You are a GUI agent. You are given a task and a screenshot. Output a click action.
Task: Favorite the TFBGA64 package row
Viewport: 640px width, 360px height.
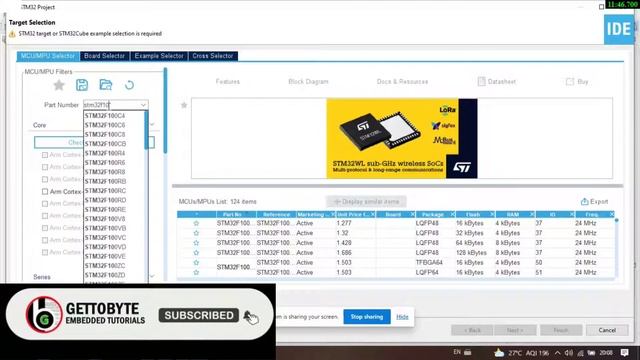pos(196,262)
